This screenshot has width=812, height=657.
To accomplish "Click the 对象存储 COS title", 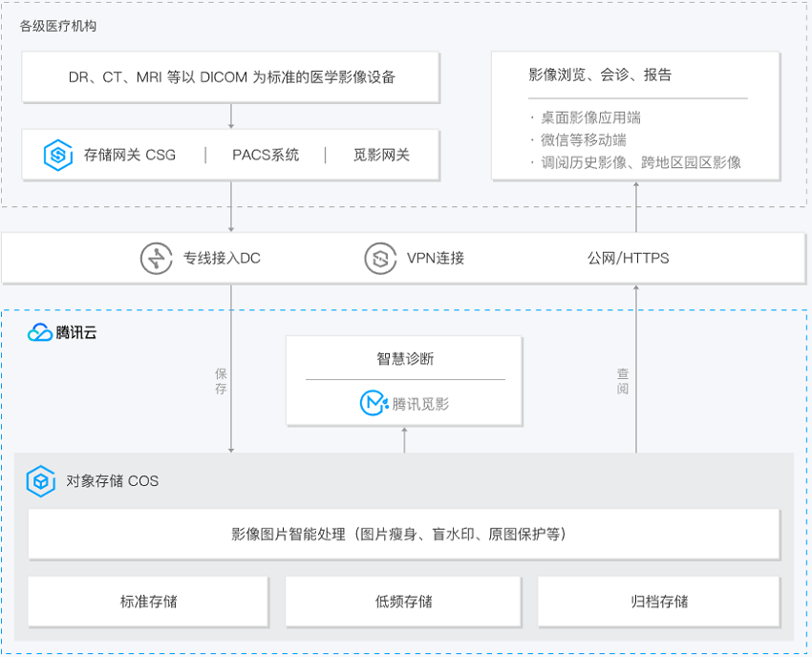I will tap(113, 481).
